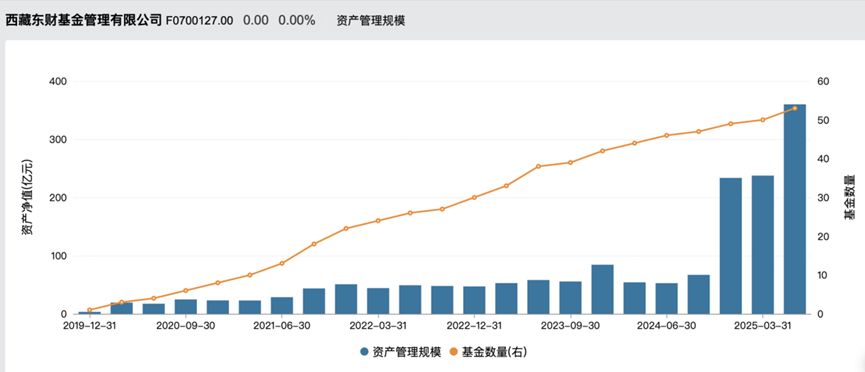Click the first orange point at 2019-12-31

(x=89, y=310)
